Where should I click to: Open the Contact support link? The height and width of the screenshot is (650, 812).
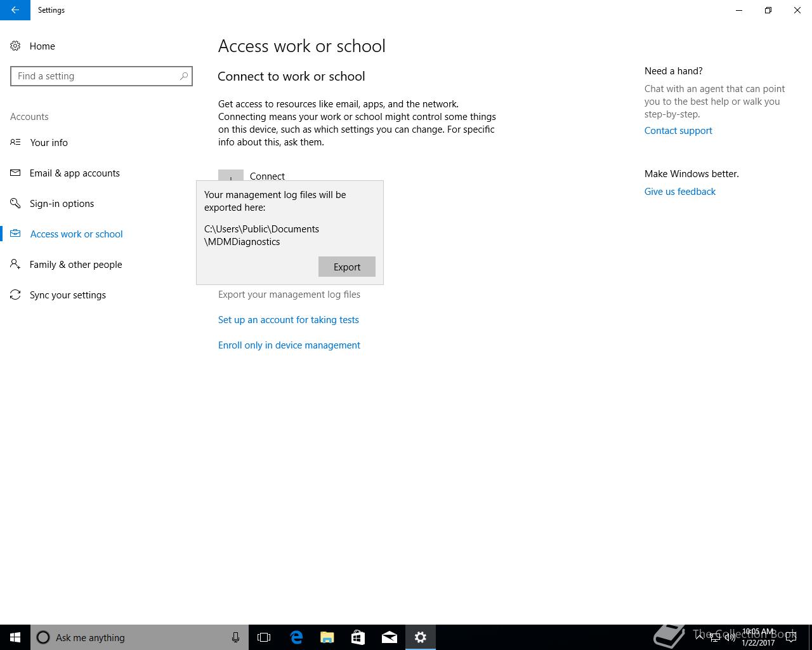[x=678, y=131]
